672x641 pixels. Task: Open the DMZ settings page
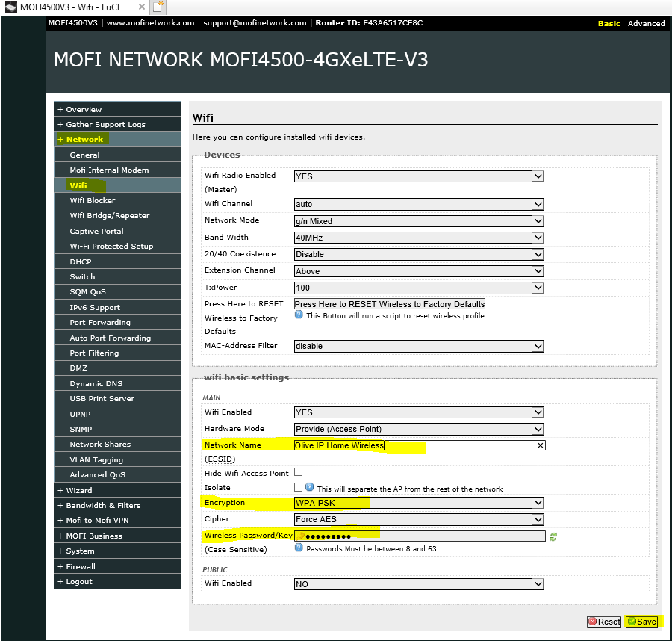(x=117, y=368)
